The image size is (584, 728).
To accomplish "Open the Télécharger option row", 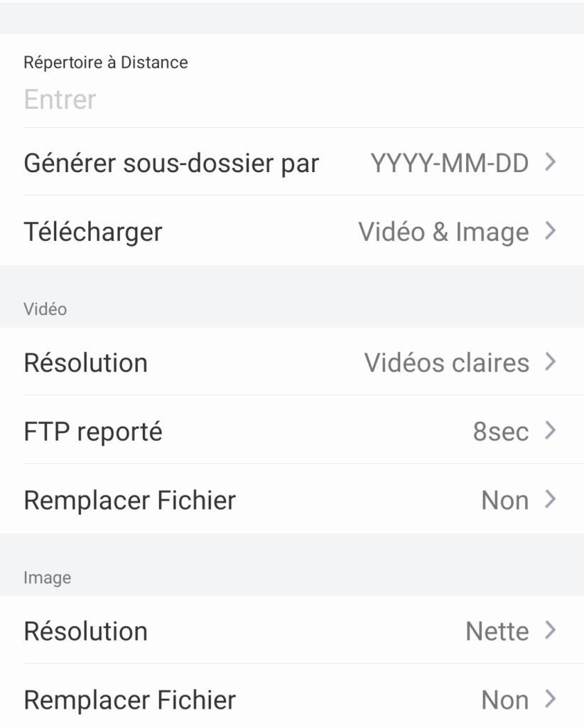I will 93,232.
